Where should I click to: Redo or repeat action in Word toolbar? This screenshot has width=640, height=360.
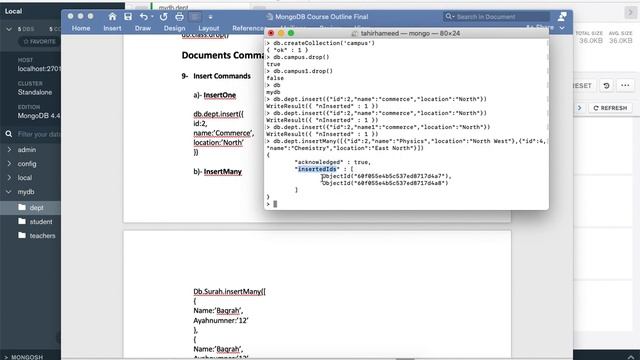point(164,16)
